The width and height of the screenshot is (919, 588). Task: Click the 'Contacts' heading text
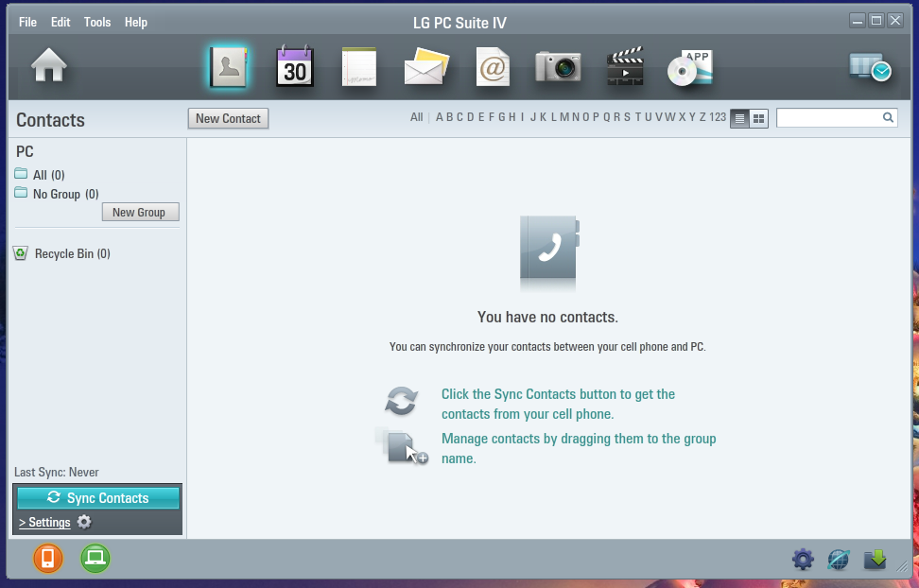point(50,120)
